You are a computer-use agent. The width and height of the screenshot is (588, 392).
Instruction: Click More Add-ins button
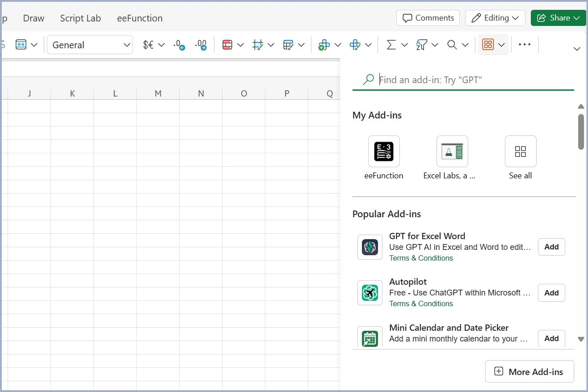[529, 371]
